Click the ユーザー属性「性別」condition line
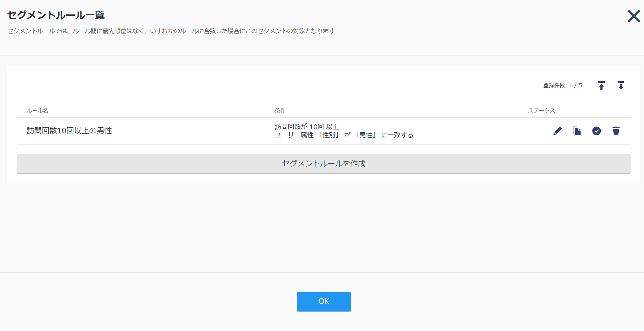This screenshot has width=644, height=331. 344,135
